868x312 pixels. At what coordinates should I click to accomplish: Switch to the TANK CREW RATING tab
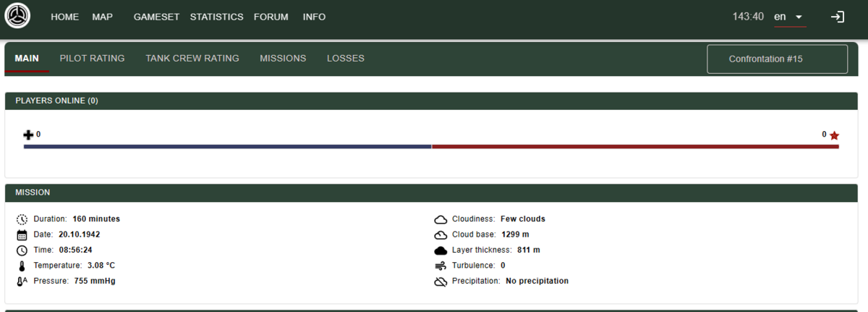pyautogui.click(x=192, y=58)
